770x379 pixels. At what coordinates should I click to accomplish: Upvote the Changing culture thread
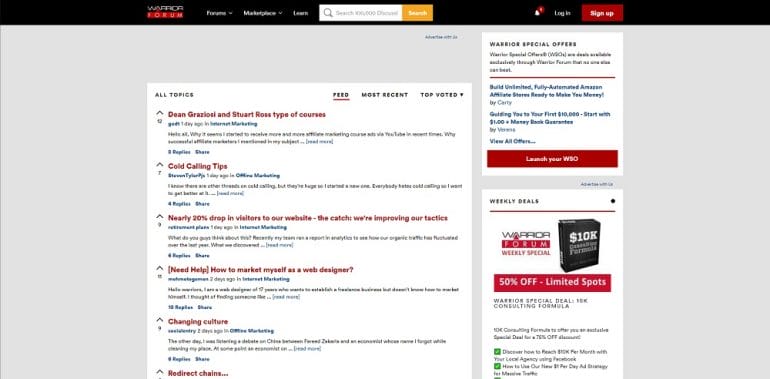point(160,321)
